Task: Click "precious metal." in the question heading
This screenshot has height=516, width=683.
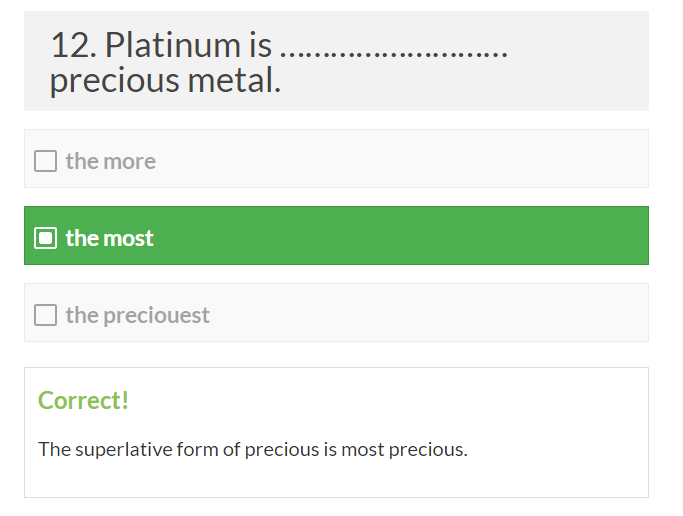Action: click(x=165, y=81)
